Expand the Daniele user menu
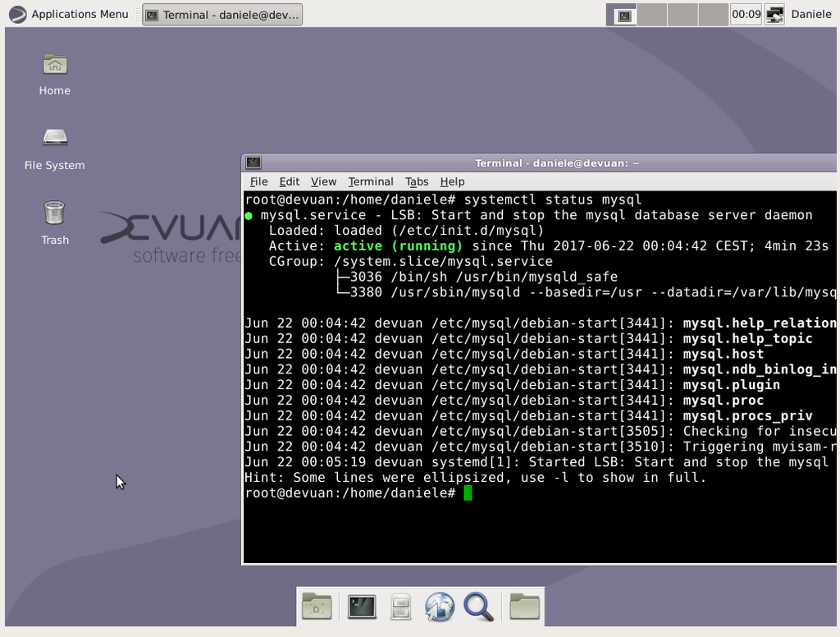Viewport: 840px width, 637px height. pos(810,14)
